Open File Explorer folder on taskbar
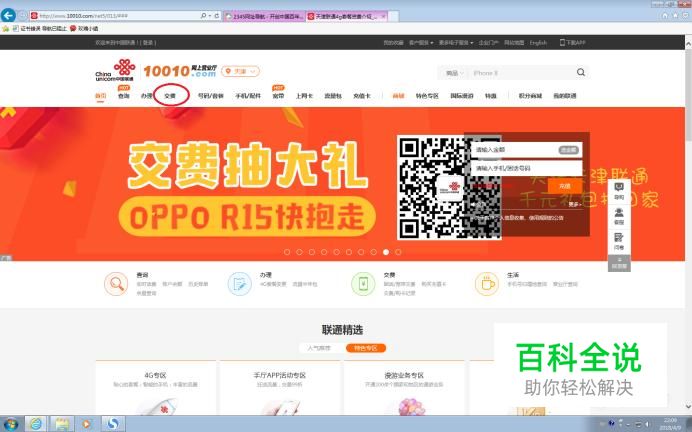Image resolution: width=692 pixels, height=432 pixels. [61, 424]
